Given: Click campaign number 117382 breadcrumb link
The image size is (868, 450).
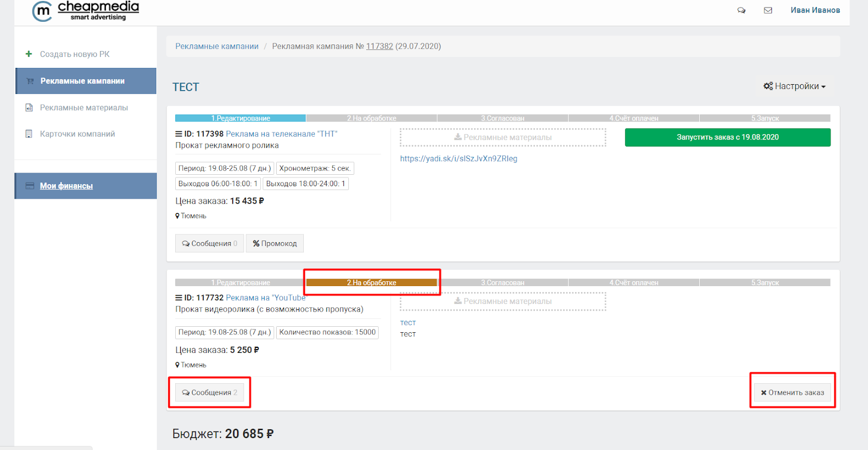Looking at the screenshot, I should coord(379,46).
